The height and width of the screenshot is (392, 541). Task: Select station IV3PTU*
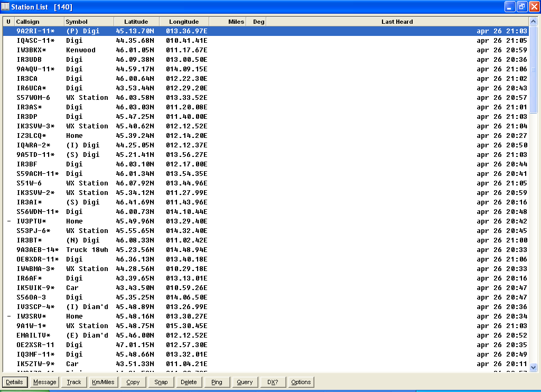[266, 221]
